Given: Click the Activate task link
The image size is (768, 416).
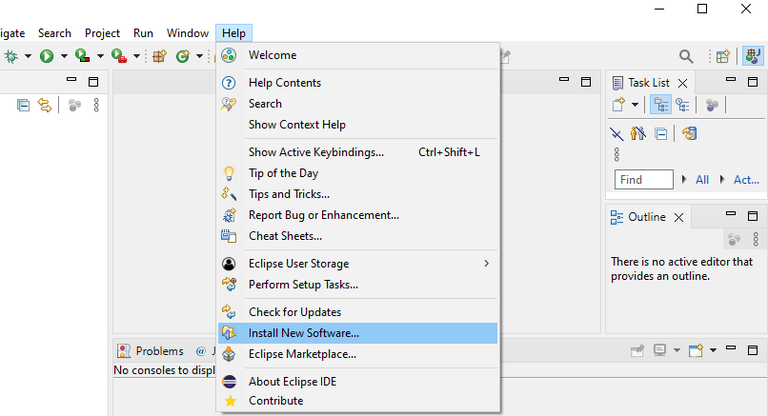Looking at the screenshot, I should [x=746, y=180].
